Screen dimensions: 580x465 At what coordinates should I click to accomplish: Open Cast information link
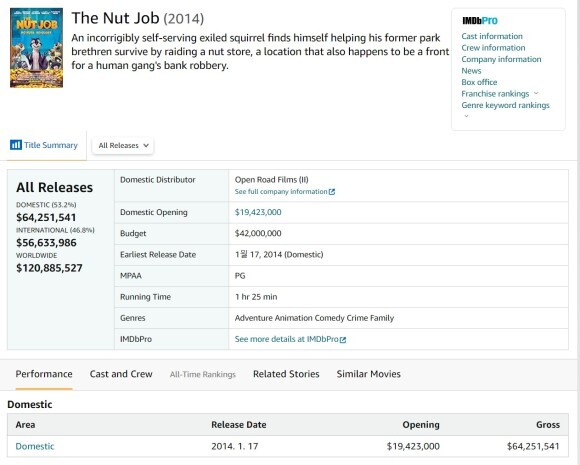(x=492, y=36)
